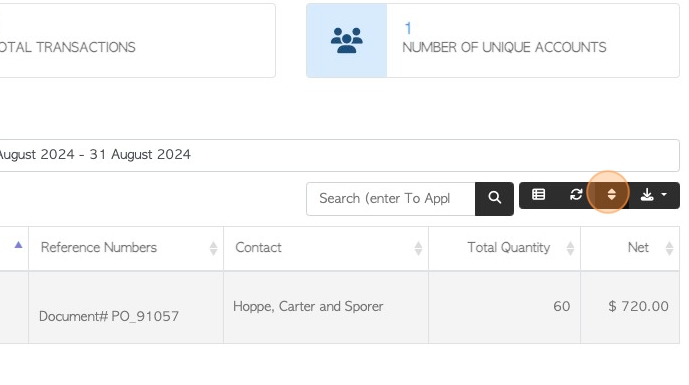This screenshot has width=689, height=385.
Task: Click the ascending sort arrow in first column
Action: (x=18, y=245)
